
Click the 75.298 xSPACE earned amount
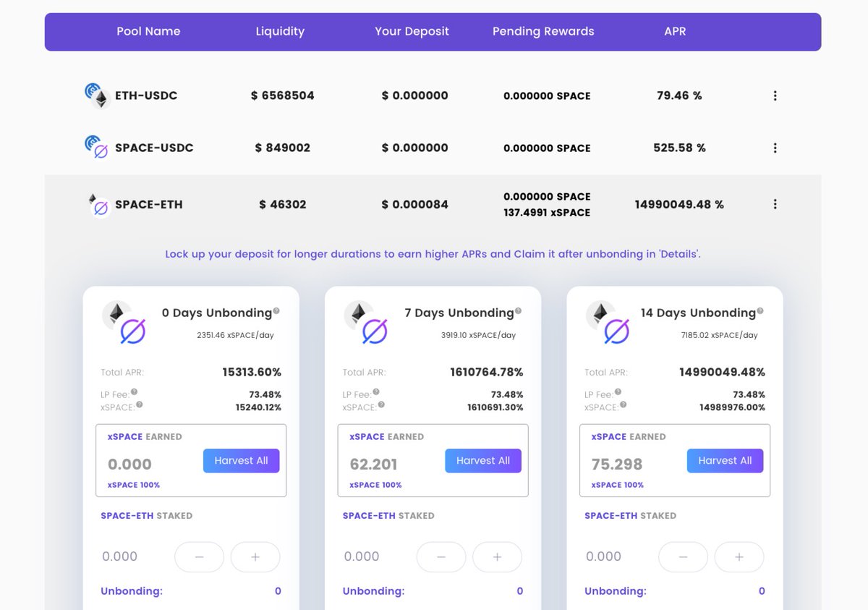[617, 465]
